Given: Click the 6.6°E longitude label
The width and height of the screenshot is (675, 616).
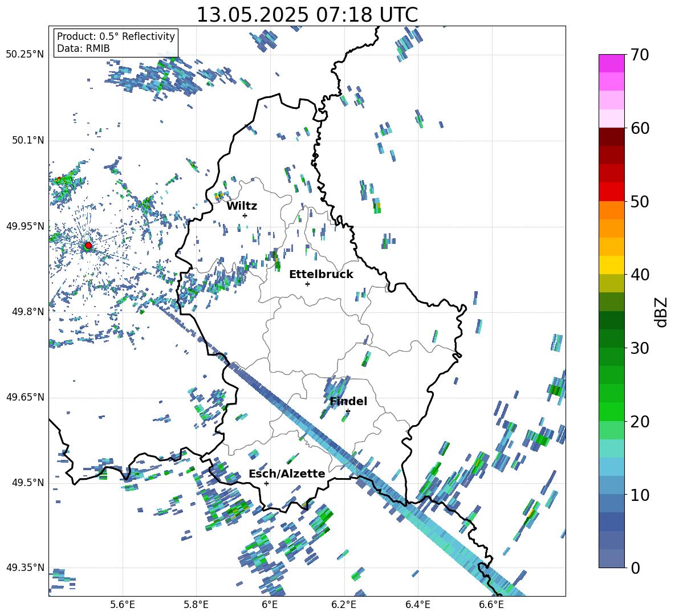Looking at the screenshot, I should pos(491,605).
